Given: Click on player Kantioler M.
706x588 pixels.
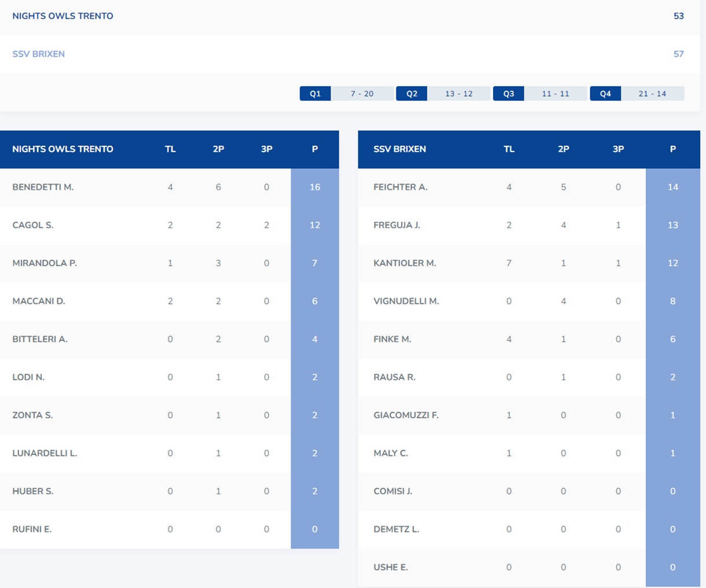Looking at the screenshot, I should [x=405, y=263].
